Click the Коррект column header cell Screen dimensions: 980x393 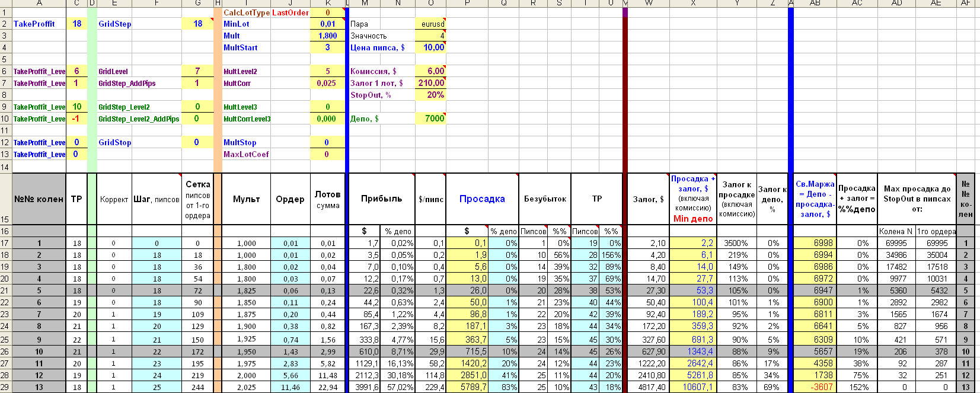point(114,199)
